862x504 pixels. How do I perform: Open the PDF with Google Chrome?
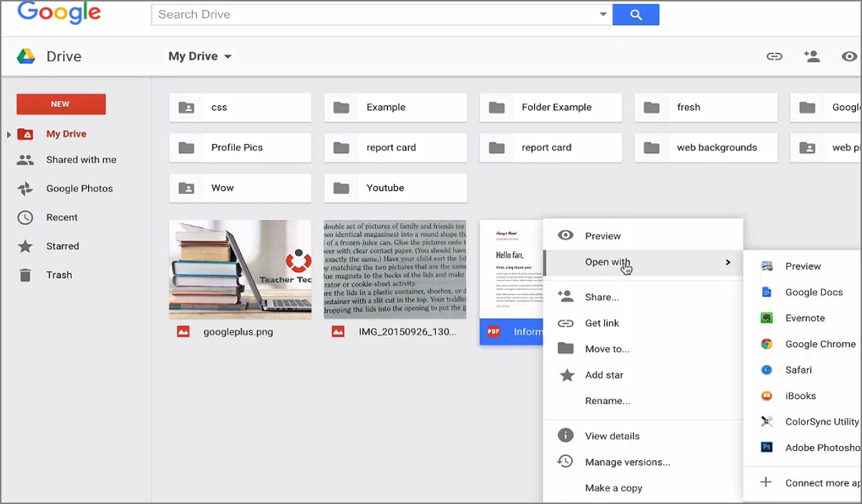tap(820, 344)
